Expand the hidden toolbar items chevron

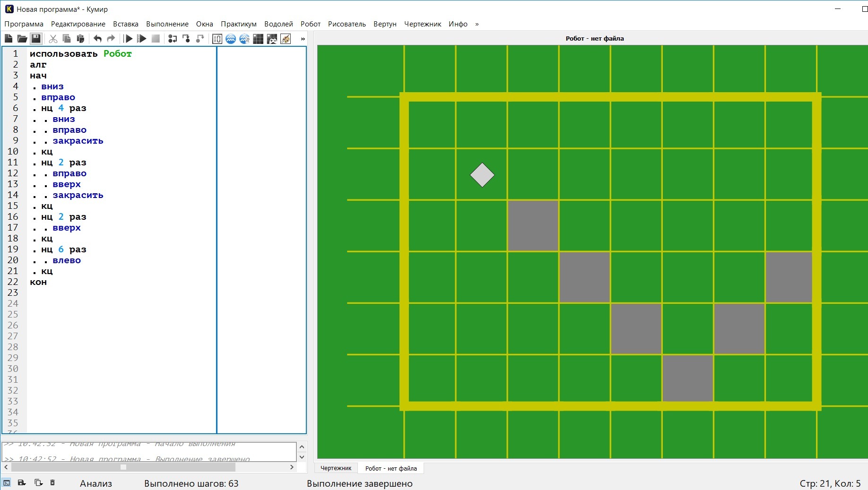pyautogui.click(x=303, y=39)
